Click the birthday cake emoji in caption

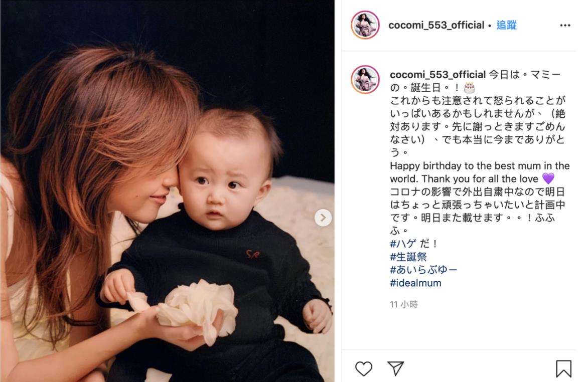469,88
